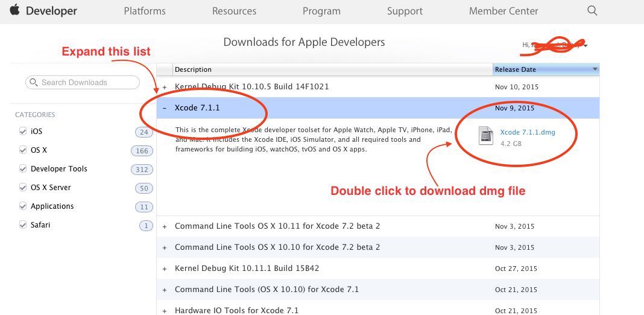Click the Apple logo icon
Viewport: 644px width, 315px height.
15,10
